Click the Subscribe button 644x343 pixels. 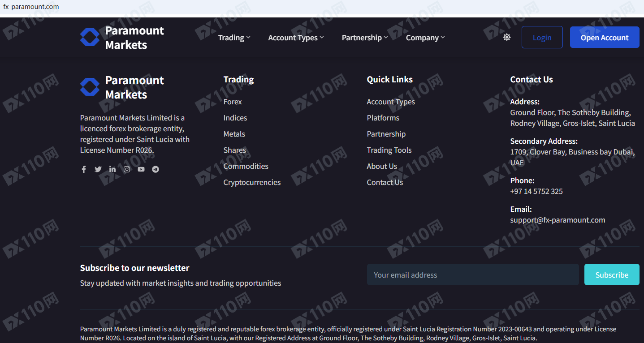[x=612, y=274]
